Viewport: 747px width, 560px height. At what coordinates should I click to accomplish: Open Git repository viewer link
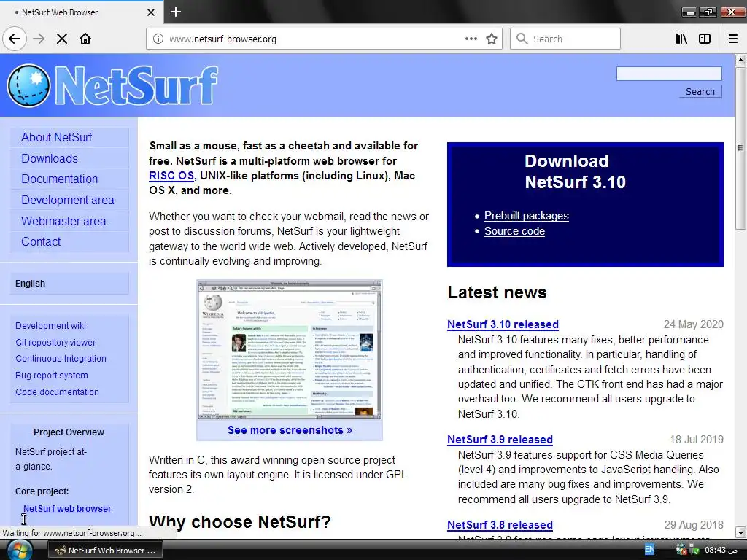point(55,343)
